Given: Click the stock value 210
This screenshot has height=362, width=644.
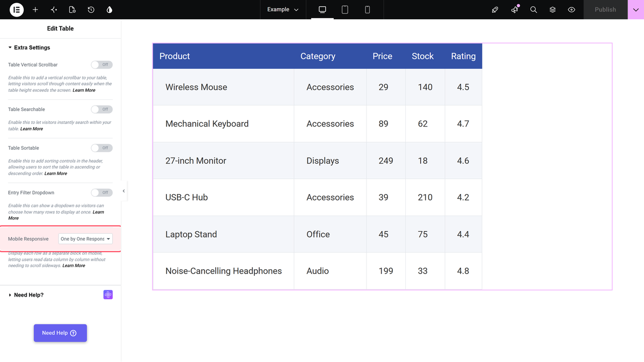Looking at the screenshot, I should 425,197.
